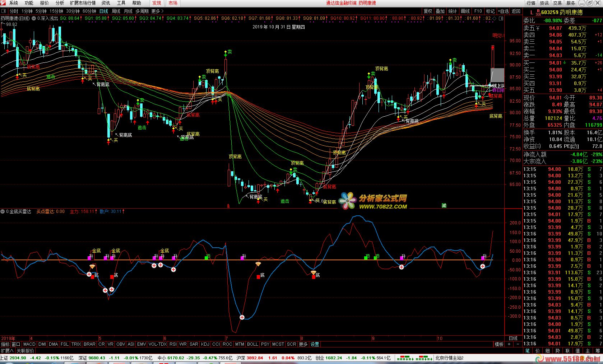The width and height of the screenshot is (603, 364).
Task: Click the R300 margin icon
Action: click(x=538, y=12)
